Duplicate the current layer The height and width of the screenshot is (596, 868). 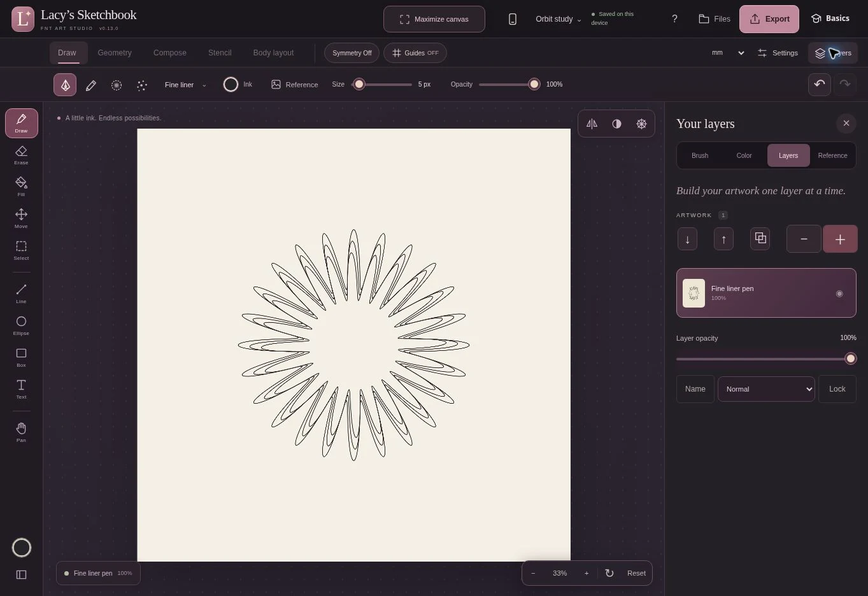(x=760, y=239)
